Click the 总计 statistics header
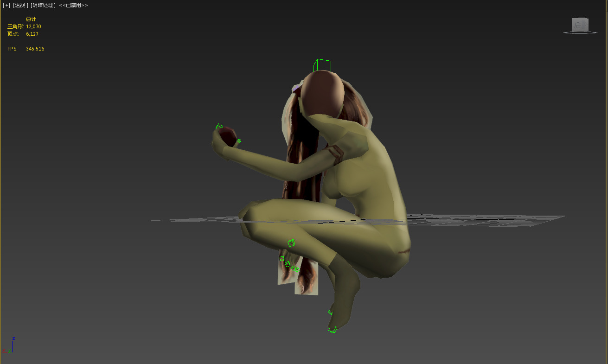The image size is (608, 364). click(31, 19)
